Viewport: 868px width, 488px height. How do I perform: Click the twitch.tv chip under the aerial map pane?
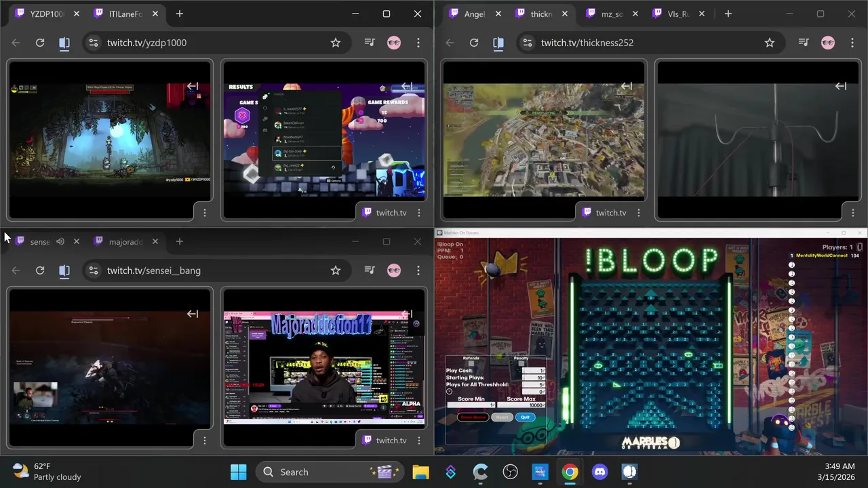pyautogui.click(x=604, y=213)
